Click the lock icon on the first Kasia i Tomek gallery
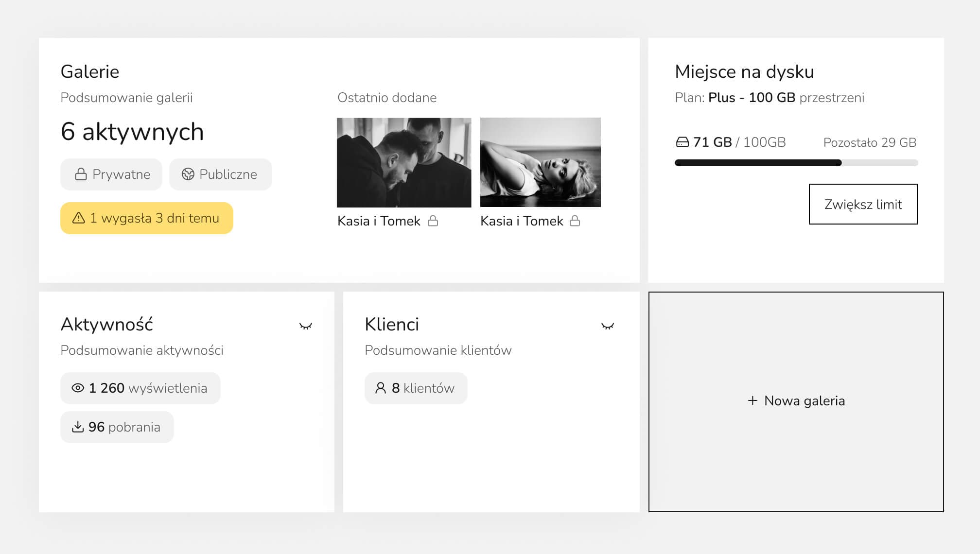The image size is (980, 554). click(x=432, y=221)
